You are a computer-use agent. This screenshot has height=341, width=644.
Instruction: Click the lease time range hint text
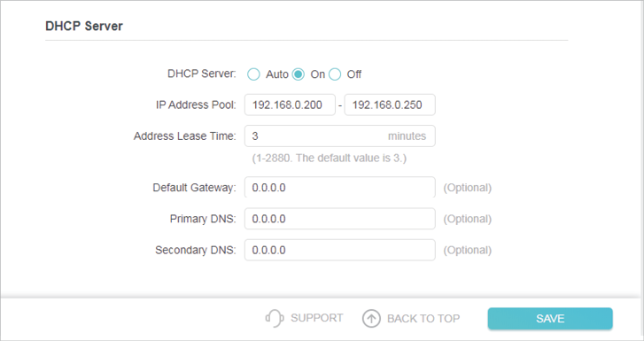pos(330,159)
